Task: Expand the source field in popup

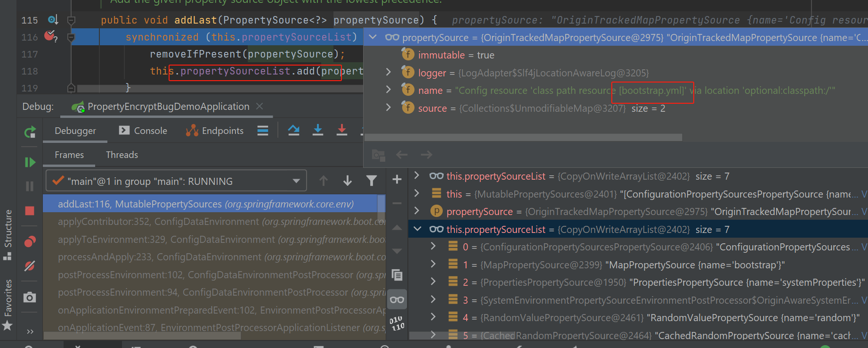Action: (x=388, y=108)
